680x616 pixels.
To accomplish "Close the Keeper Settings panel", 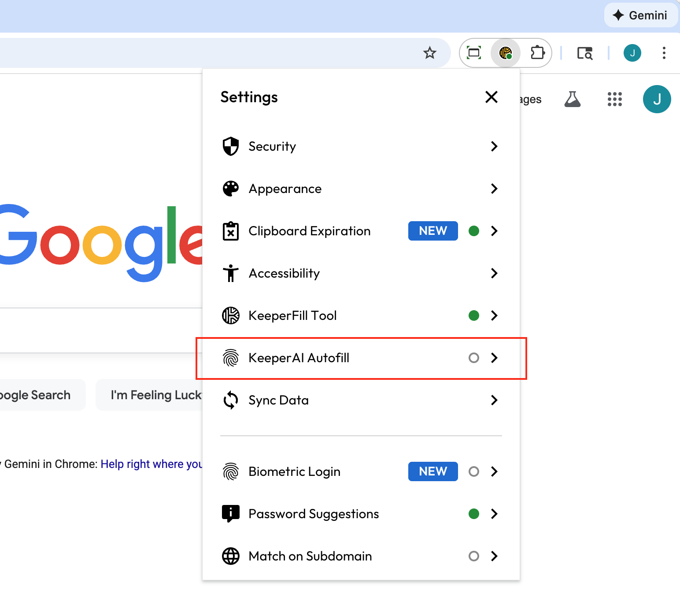I will [491, 97].
